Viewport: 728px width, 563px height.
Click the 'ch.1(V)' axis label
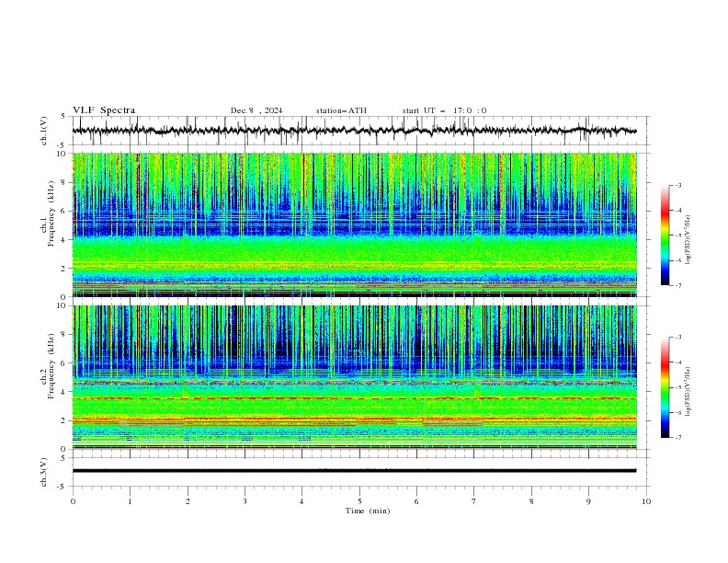pyautogui.click(x=44, y=131)
